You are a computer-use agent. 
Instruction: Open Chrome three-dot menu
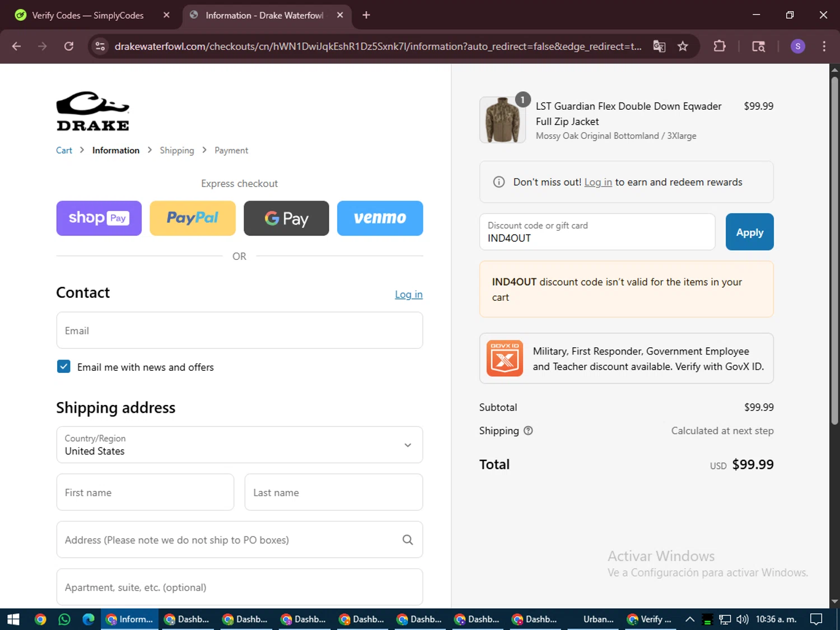824,46
